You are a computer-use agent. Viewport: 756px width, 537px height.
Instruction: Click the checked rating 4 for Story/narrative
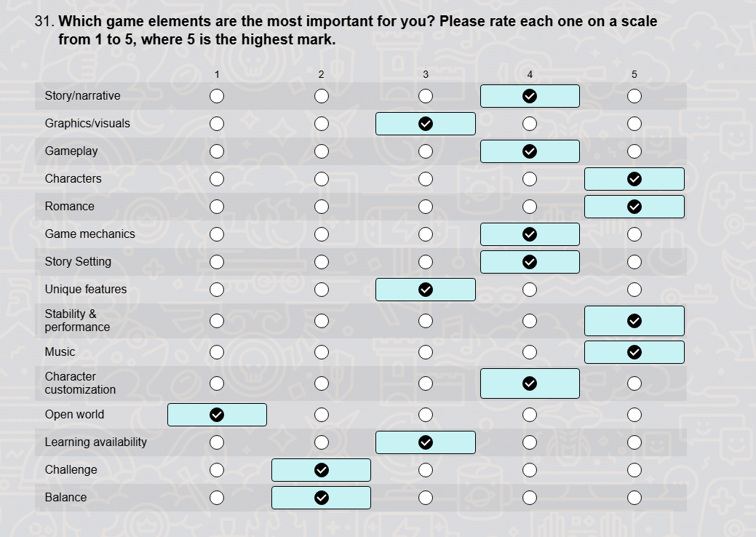530,96
